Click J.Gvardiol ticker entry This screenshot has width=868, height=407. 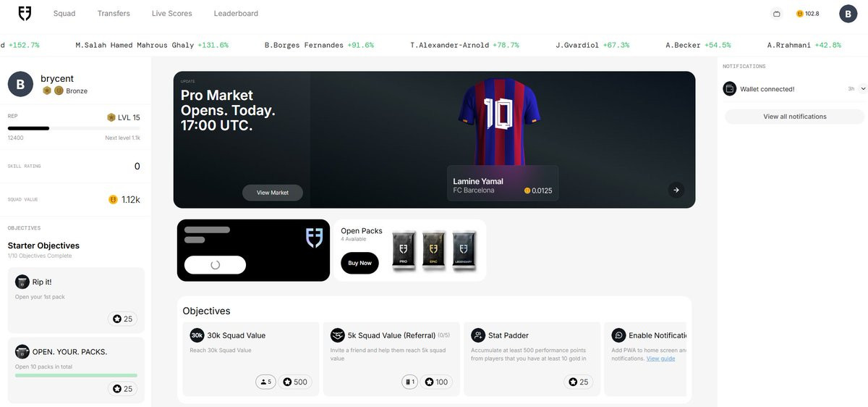pos(592,45)
